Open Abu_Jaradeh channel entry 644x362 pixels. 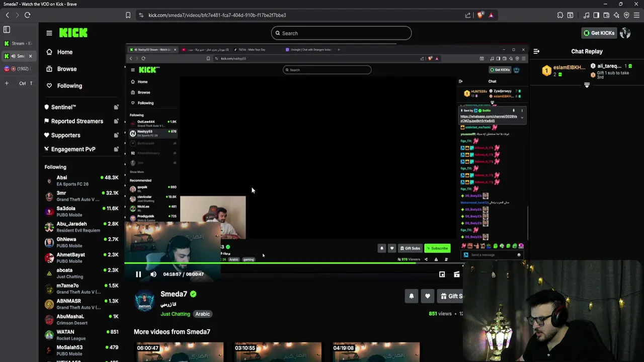click(x=82, y=227)
